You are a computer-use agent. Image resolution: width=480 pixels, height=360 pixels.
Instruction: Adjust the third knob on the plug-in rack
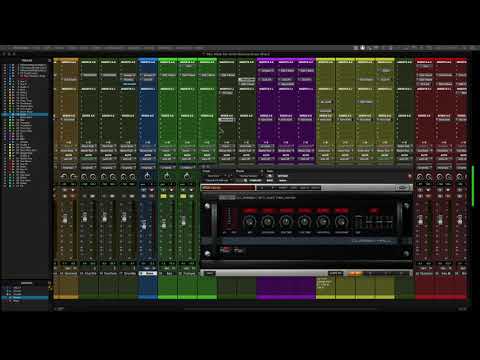pos(286,221)
